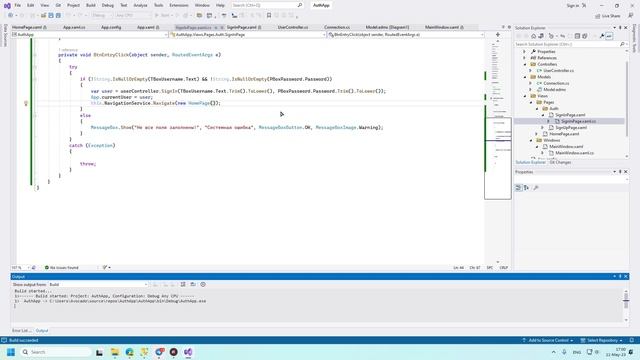Open the BtnEntryClick member navigation dropdown
The height and width of the screenshot is (360, 640).
pos(406,35)
